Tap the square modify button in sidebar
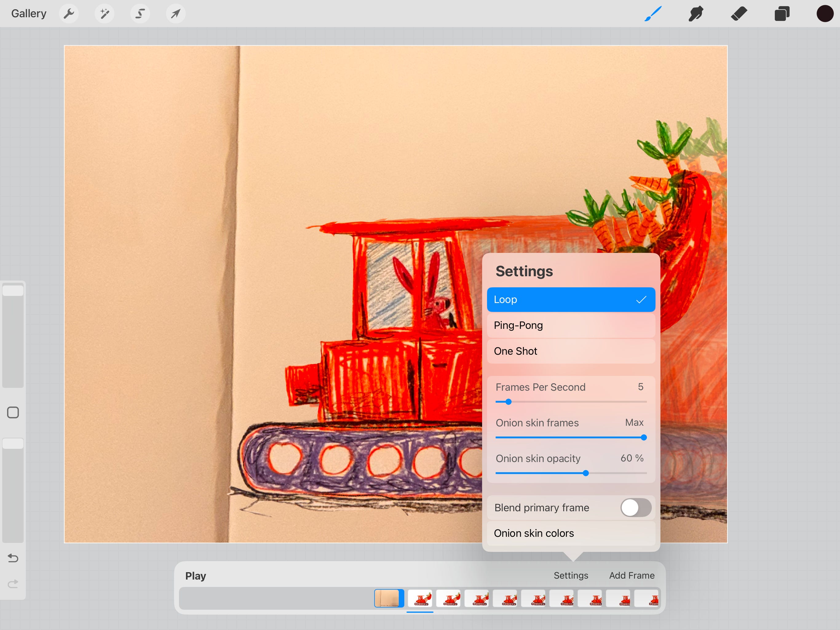This screenshot has height=630, width=840. 13,412
